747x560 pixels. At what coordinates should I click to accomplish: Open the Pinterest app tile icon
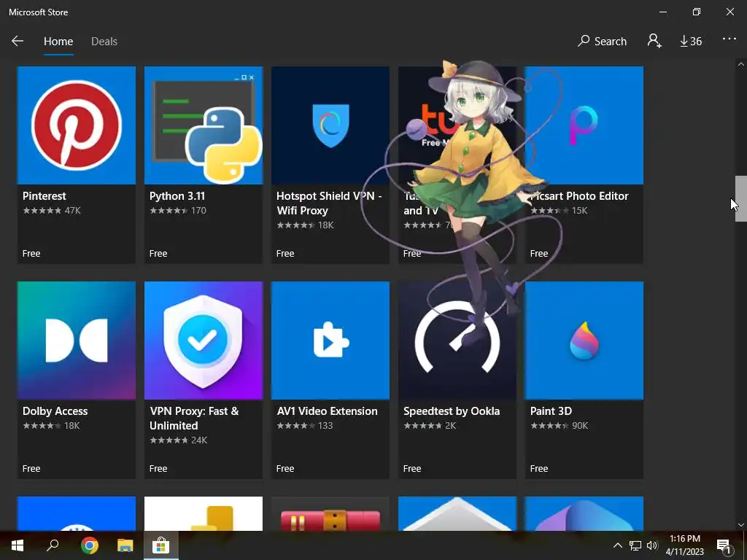tap(76, 125)
